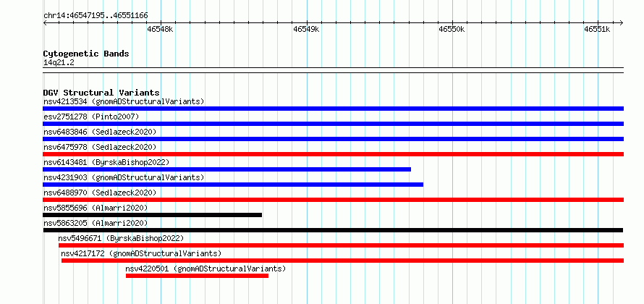Open the nsv6488970 (Sedlazeck2020) label
Viewport: 644px width, 304px height.
pyautogui.click(x=100, y=193)
